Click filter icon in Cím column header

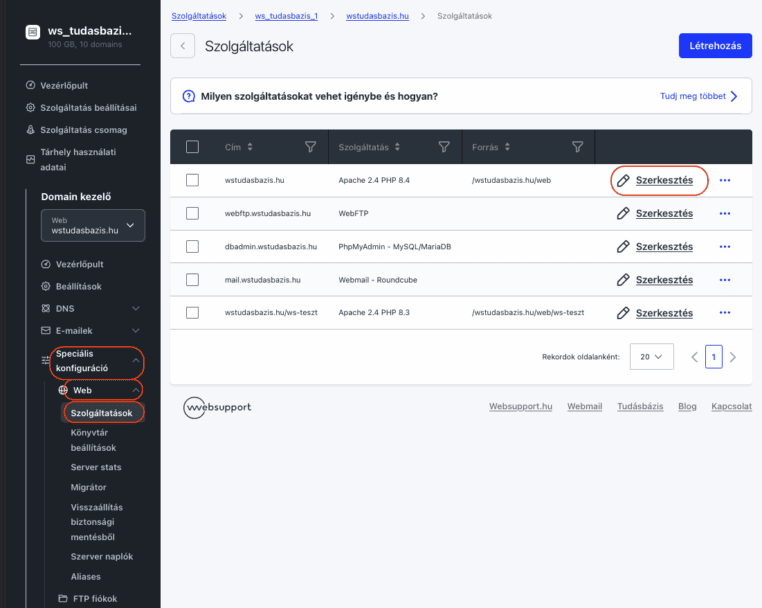tap(310, 147)
